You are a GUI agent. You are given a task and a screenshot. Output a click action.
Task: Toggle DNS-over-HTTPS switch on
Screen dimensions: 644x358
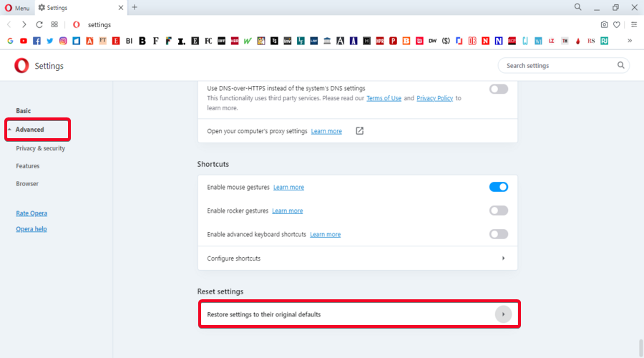point(498,89)
